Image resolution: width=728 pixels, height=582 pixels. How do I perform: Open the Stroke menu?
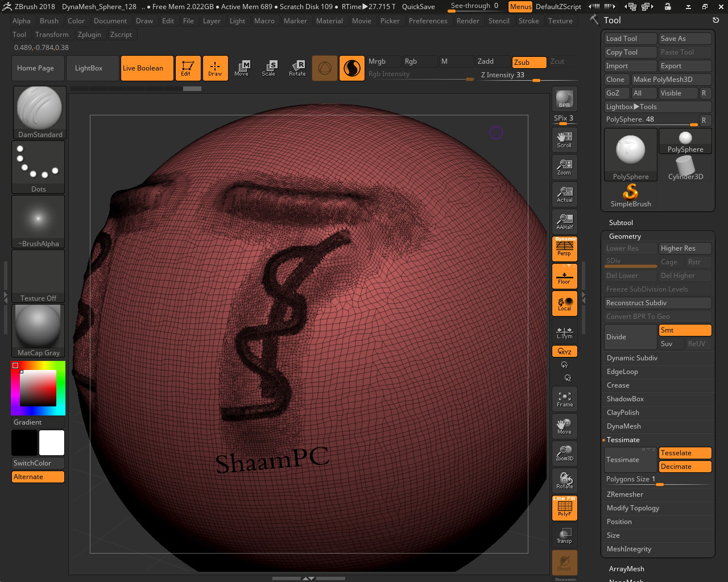[x=528, y=21]
